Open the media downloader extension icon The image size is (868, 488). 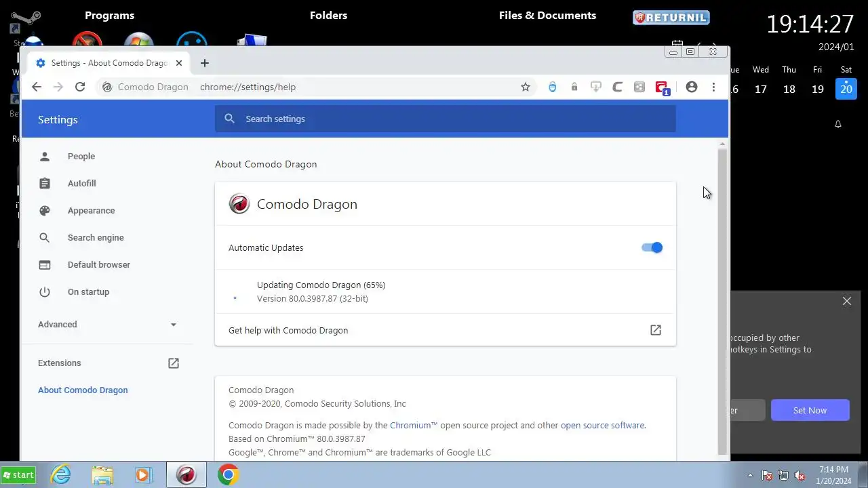click(596, 87)
